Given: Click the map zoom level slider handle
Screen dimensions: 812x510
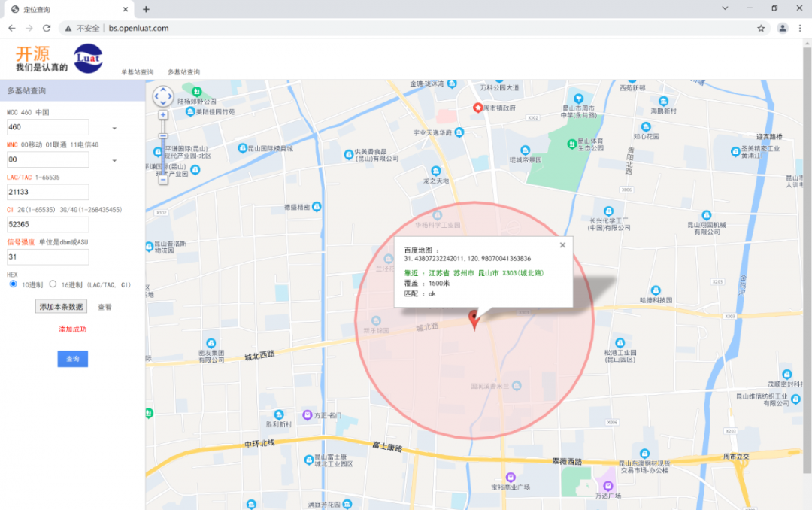Looking at the screenshot, I should tap(163, 136).
